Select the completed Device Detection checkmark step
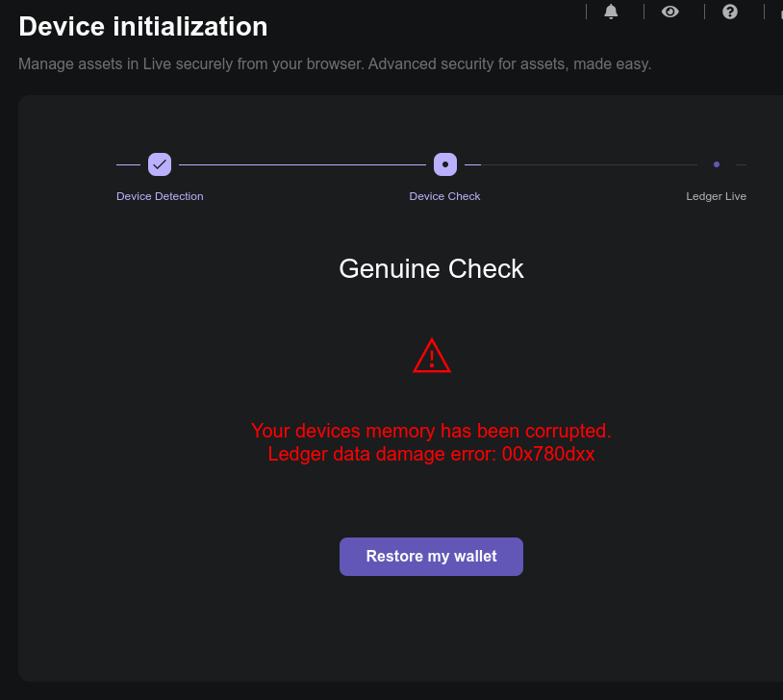The height and width of the screenshot is (700, 783). 160,164
